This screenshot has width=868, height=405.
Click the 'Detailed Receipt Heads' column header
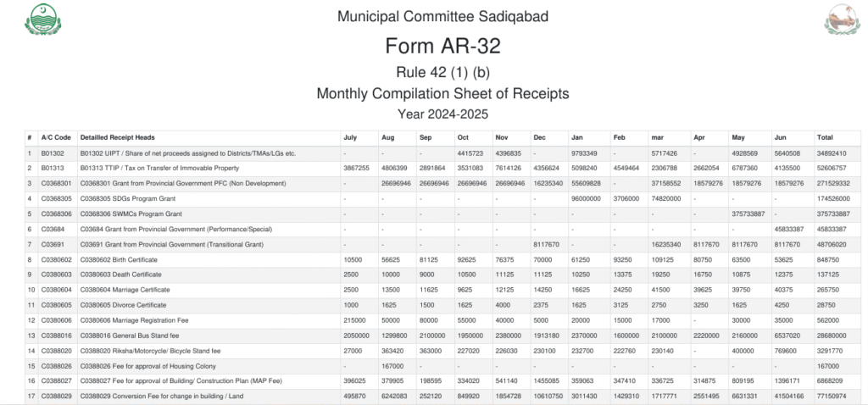point(117,137)
